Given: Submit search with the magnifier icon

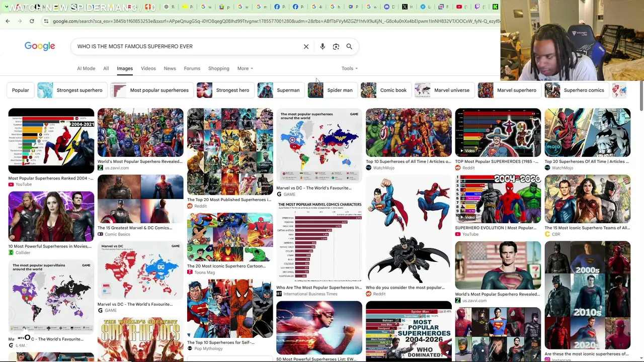Looking at the screenshot, I should [349, 46].
